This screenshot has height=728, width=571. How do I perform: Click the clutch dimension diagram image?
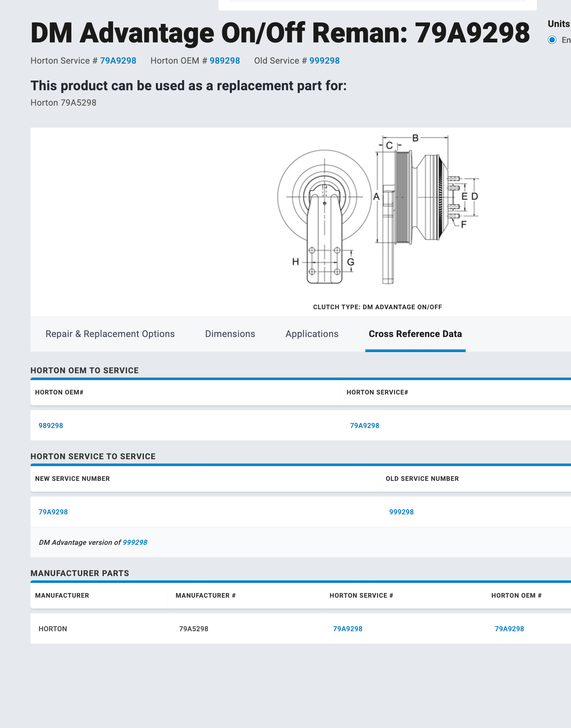(378, 210)
